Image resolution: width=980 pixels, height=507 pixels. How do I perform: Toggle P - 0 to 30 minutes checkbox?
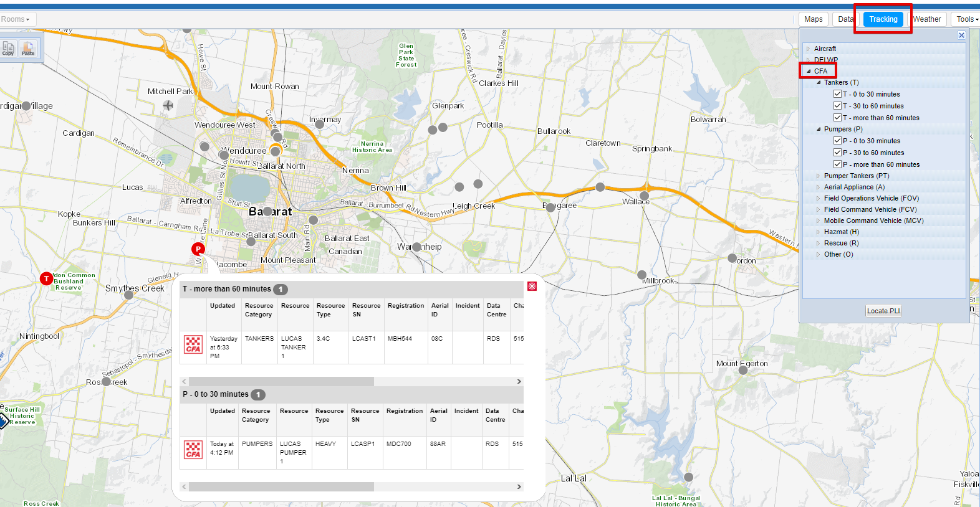point(837,141)
